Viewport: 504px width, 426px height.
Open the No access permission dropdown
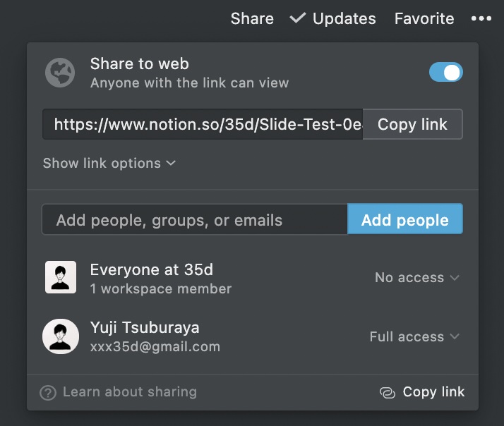click(417, 277)
